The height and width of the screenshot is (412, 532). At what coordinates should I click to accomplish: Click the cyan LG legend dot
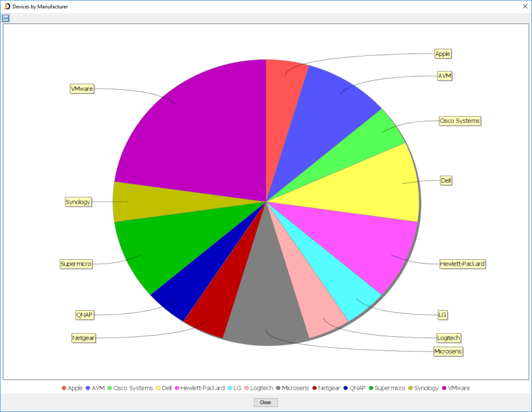click(x=229, y=388)
